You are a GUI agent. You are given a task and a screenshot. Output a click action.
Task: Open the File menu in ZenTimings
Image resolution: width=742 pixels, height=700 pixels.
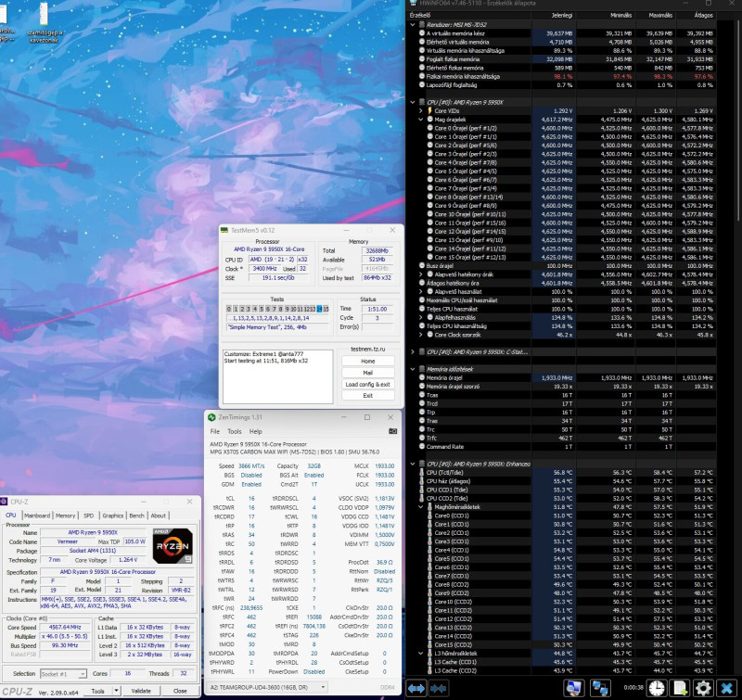click(215, 431)
